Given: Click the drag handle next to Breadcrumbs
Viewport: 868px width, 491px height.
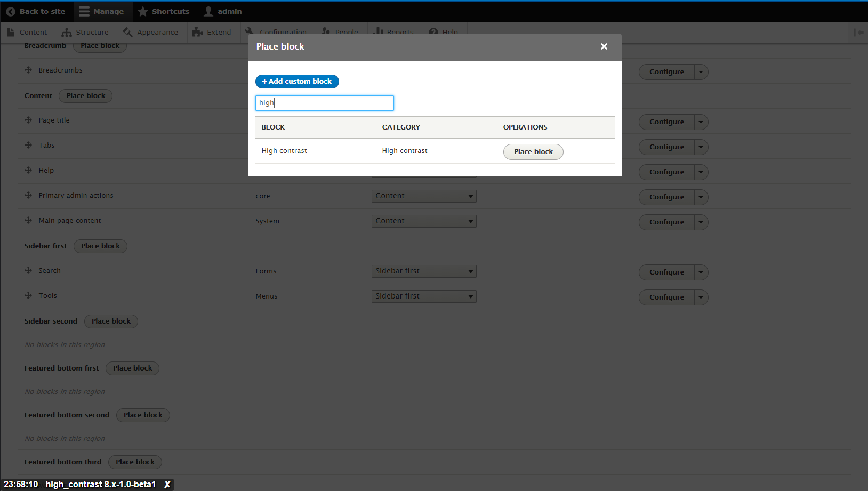Looking at the screenshot, I should (28, 70).
